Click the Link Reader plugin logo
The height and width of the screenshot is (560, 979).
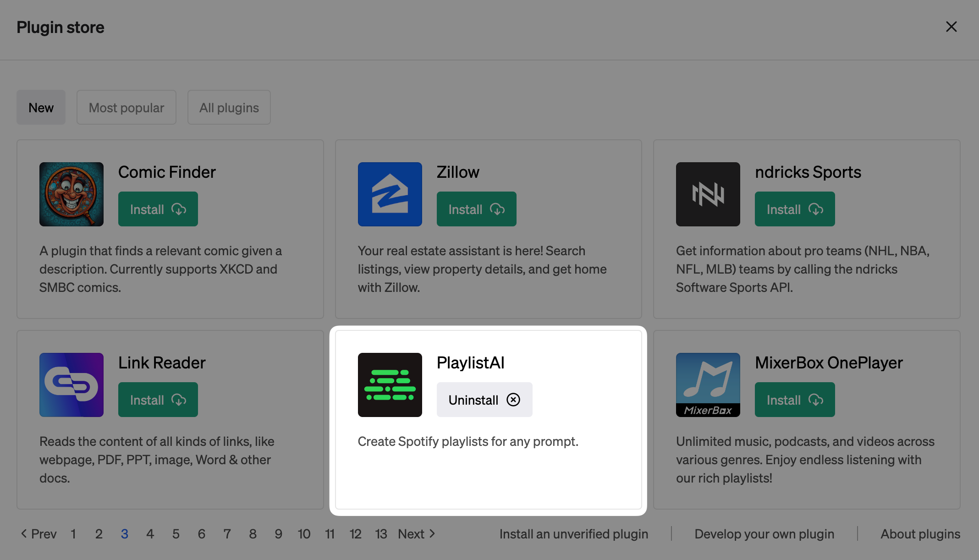(71, 385)
